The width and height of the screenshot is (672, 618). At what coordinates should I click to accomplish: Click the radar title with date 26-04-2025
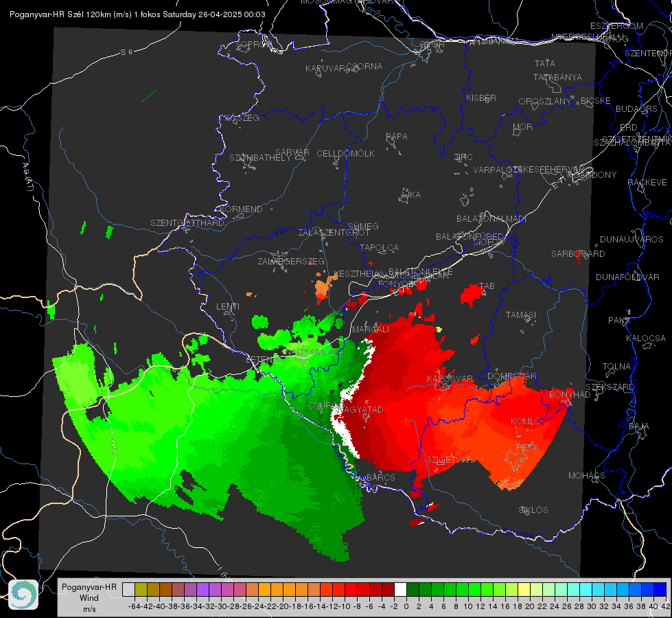click(137, 14)
